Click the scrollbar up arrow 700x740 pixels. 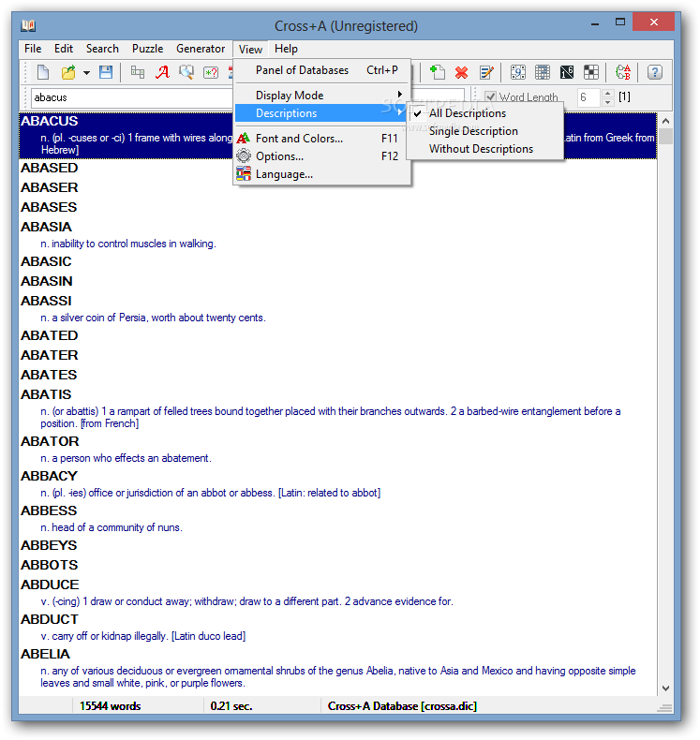tap(665, 121)
